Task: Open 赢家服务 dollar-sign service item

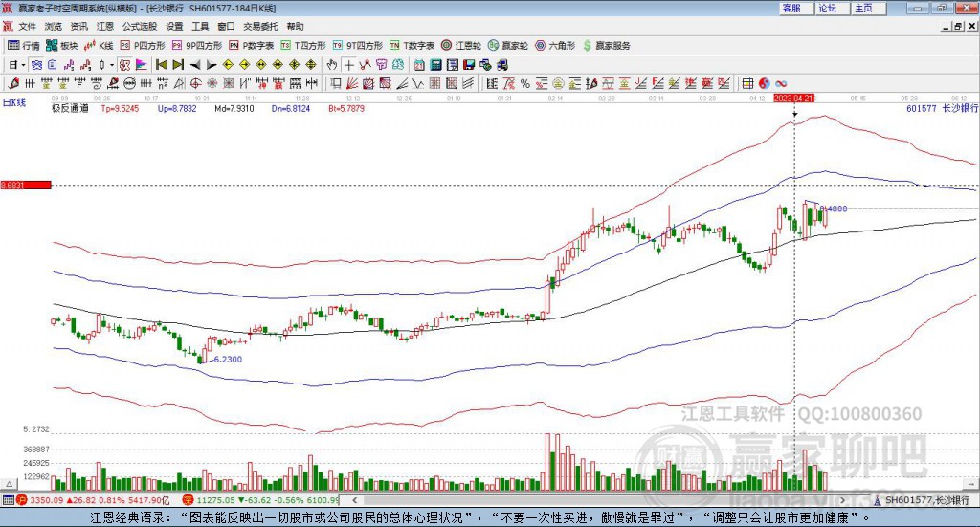Action: tap(606, 46)
